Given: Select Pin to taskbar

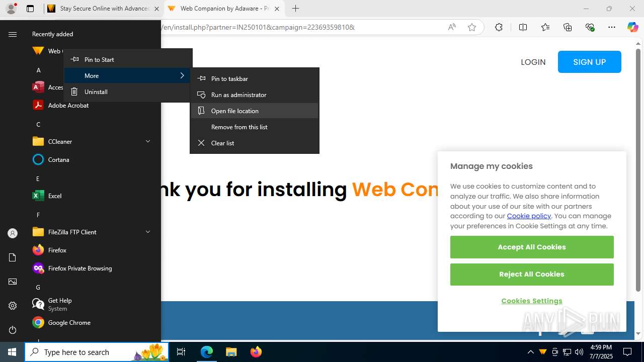Looking at the screenshot, I should pos(255,78).
